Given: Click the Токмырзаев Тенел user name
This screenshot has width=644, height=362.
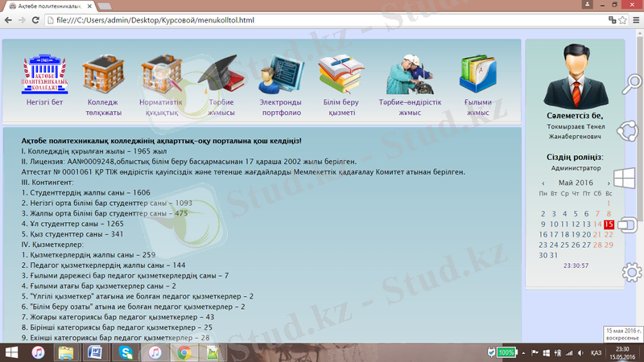Looking at the screenshot, I should coord(576,126).
